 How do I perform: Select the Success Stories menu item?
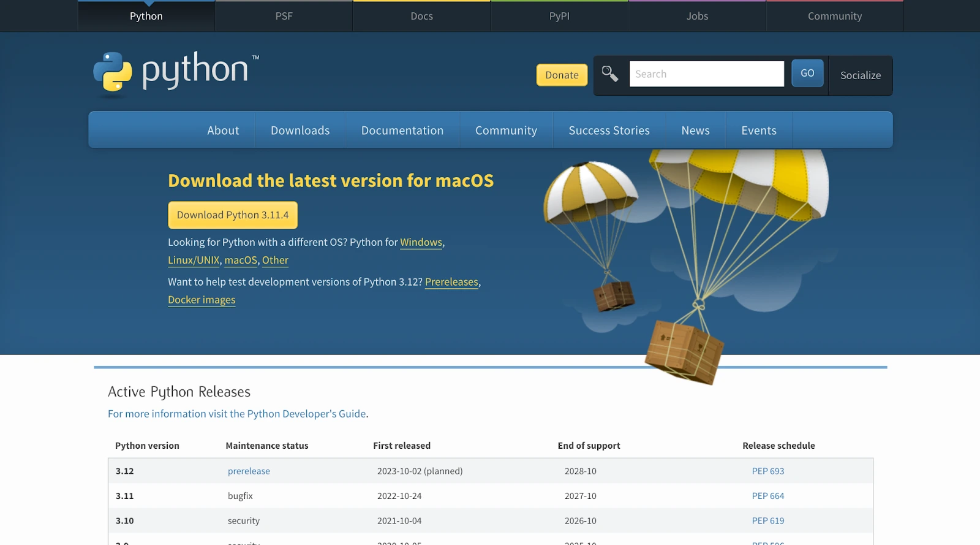(x=609, y=131)
